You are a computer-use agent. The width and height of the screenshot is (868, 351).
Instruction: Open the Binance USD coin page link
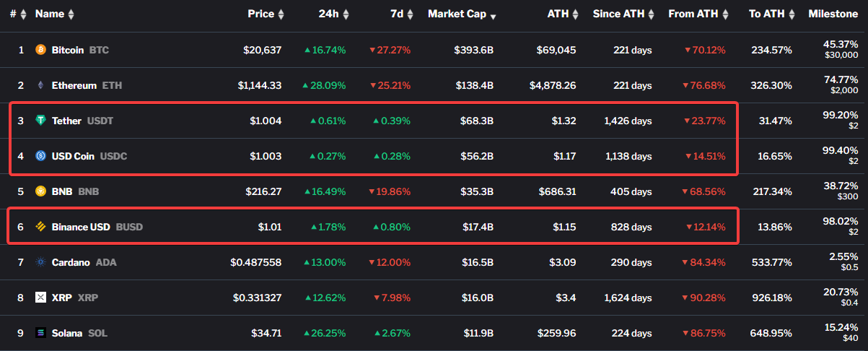(97, 227)
